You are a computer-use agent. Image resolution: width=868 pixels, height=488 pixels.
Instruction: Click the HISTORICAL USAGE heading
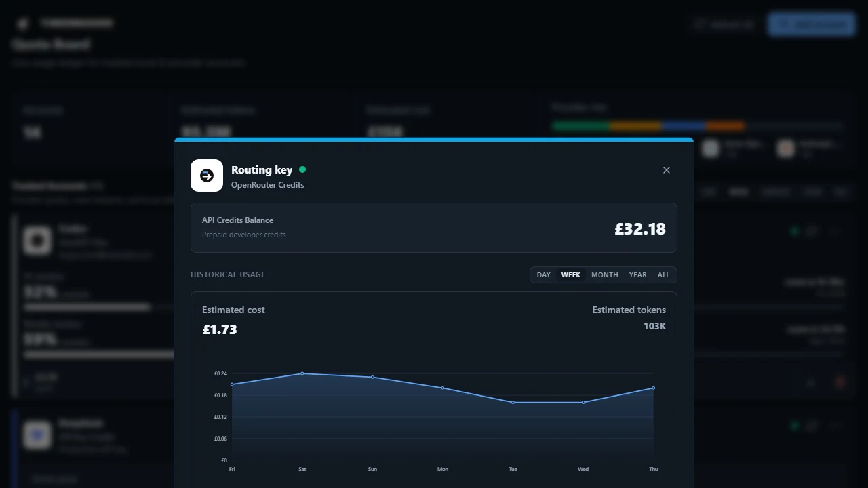click(x=228, y=274)
